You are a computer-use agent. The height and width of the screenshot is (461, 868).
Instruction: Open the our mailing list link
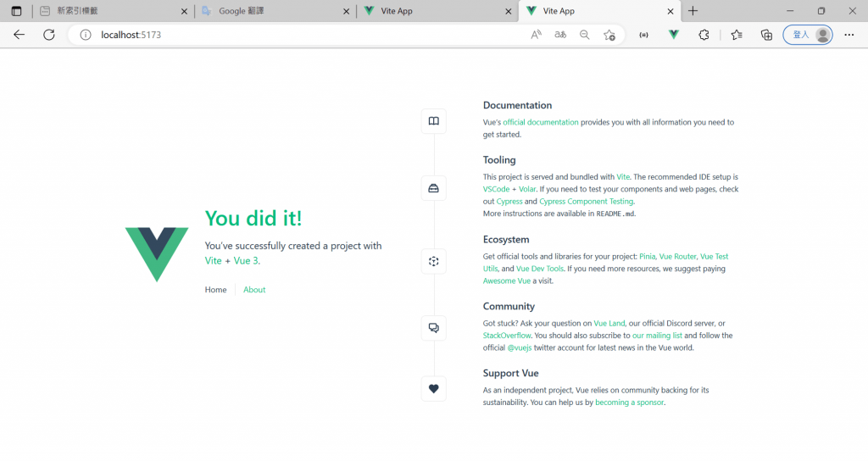click(x=657, y=336)
